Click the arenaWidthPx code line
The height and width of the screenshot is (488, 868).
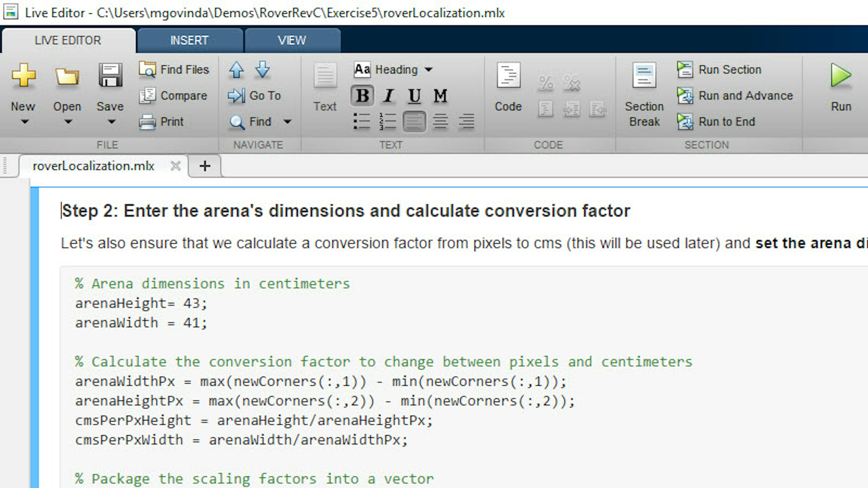tap(321, 382)
